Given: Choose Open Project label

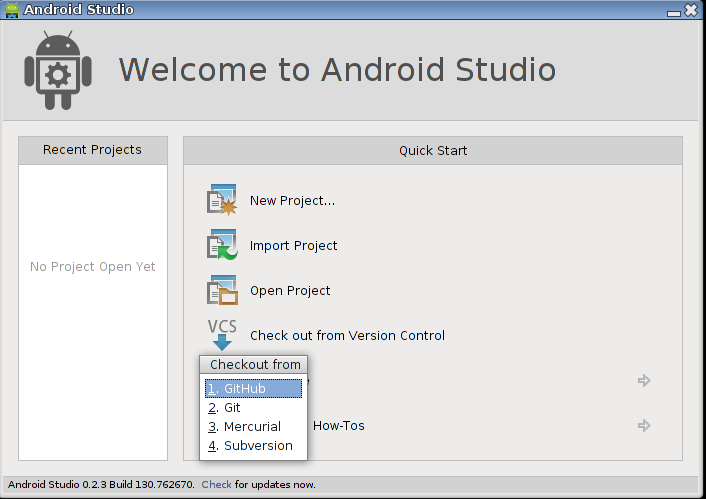Looking at the screenshot, I should 290,290.
